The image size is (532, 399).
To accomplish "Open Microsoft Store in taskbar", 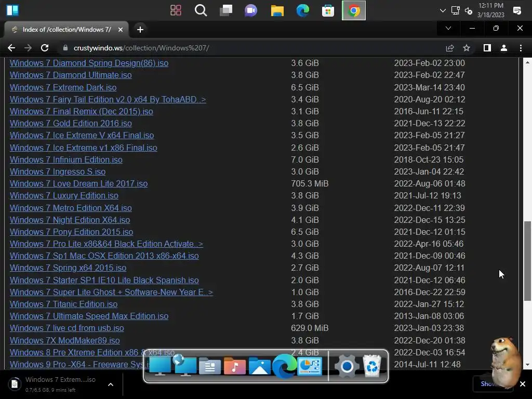I will pos(328,10).
